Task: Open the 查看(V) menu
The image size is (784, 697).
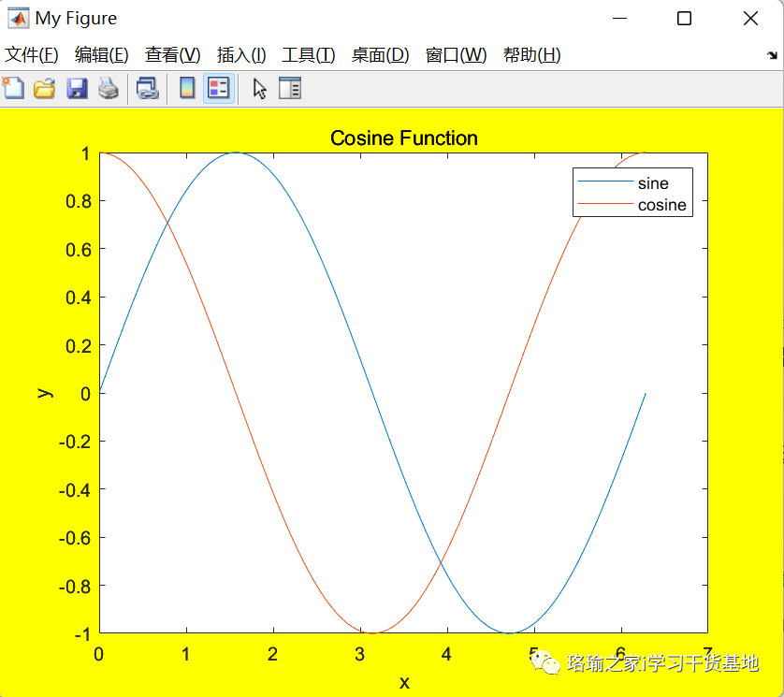Action: pos(172,55)
